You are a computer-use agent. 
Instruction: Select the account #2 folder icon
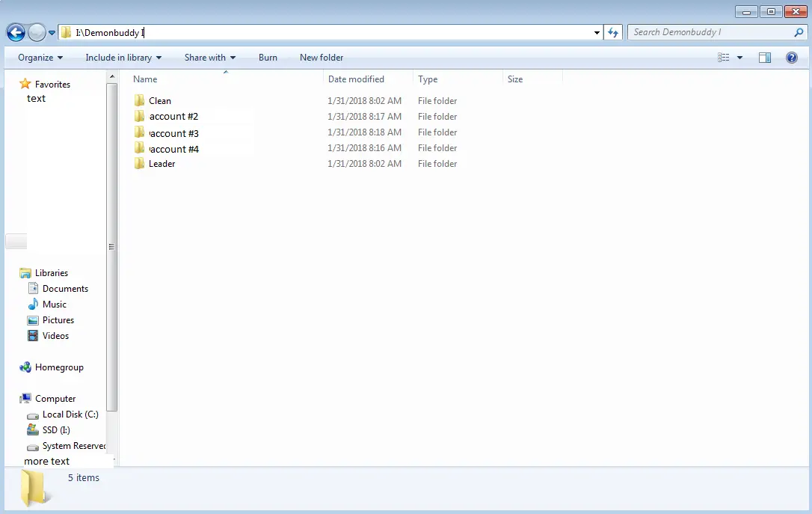(139, 116)
